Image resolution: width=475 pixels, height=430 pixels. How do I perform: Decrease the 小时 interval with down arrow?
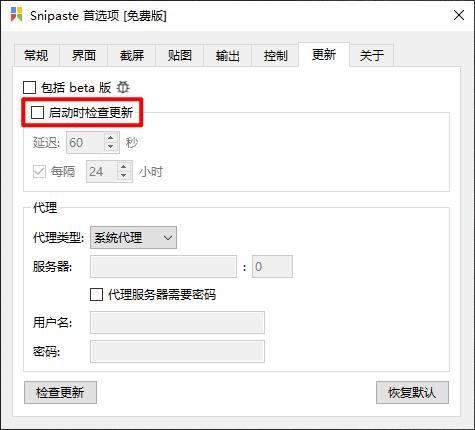(x=124, y=176)
